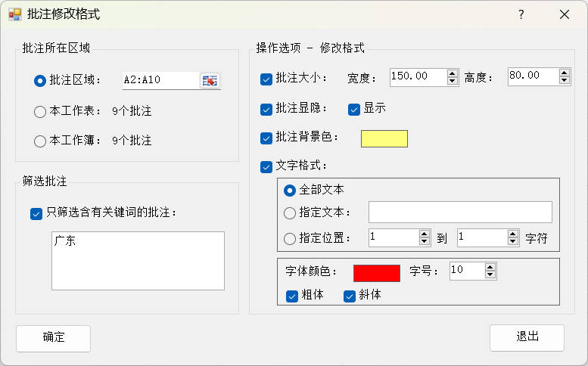The image size is (588, 366).
Task: Click the help question mark in title bar
Action: click(521, 14)
